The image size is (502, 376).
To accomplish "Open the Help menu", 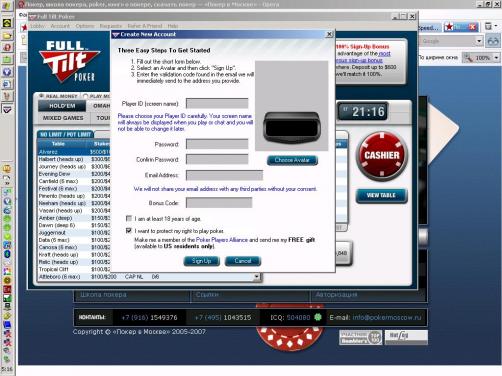I will pyautogui.click(x=173, y=26).
